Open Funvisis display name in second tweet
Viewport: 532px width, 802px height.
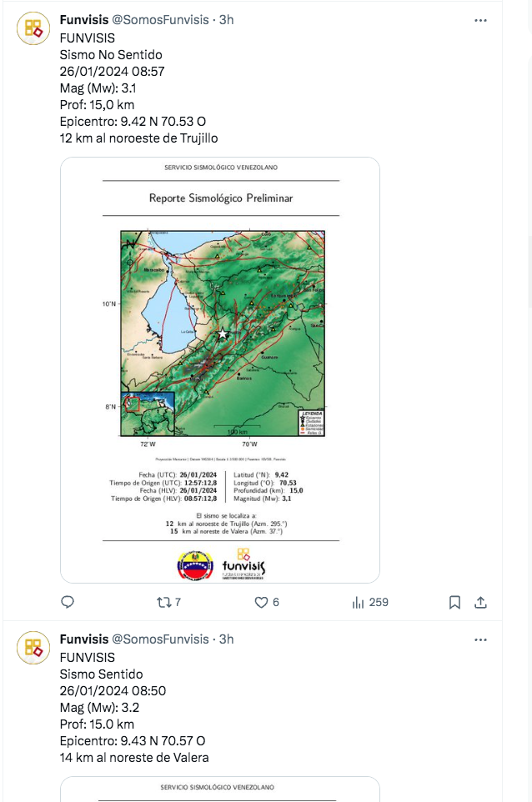[x=84, y=639]
